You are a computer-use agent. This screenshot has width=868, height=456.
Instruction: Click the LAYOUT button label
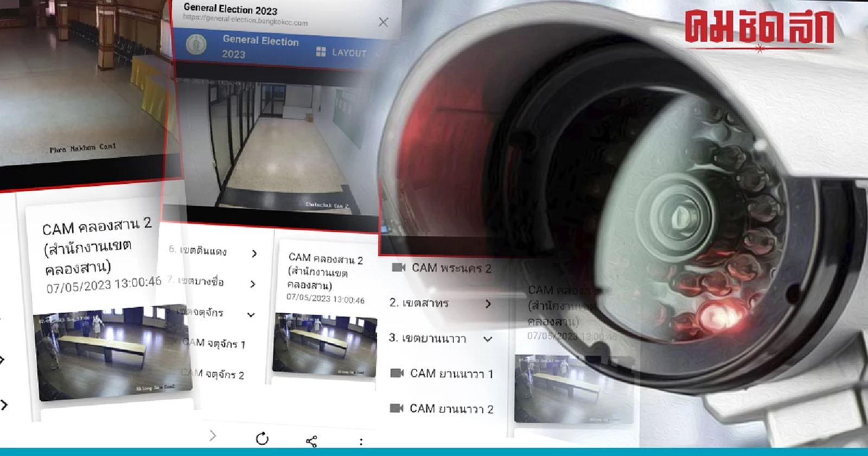pyautogui.click(x=349, y=53)
